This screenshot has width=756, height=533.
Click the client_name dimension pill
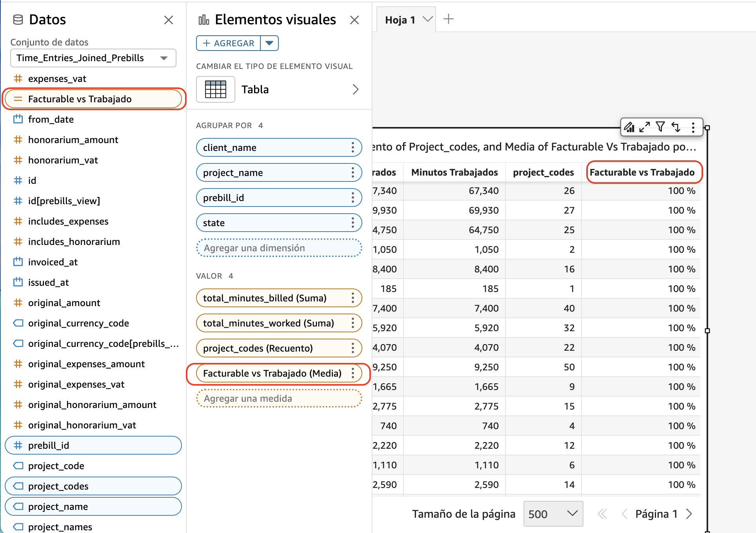click(279, 148)
